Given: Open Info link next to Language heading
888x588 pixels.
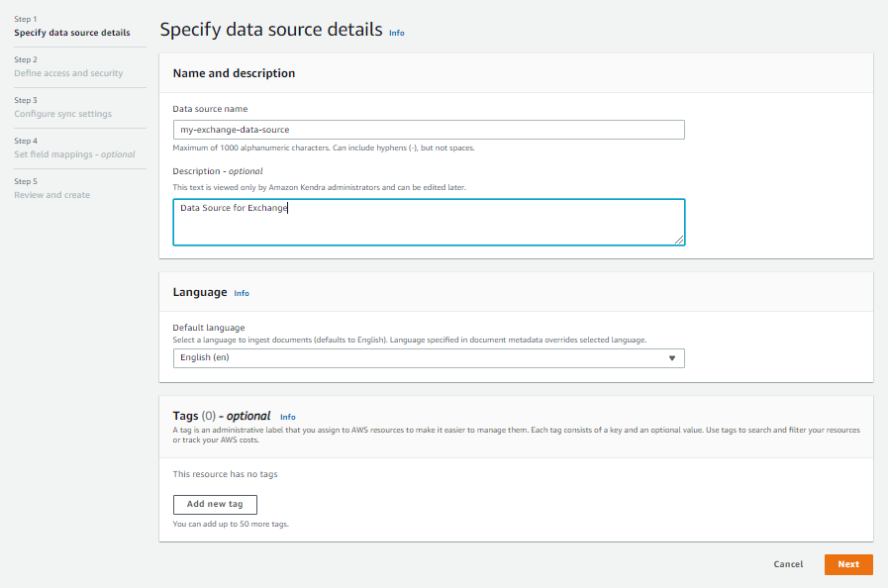Looking at the screenshot, I should point(242,293).
